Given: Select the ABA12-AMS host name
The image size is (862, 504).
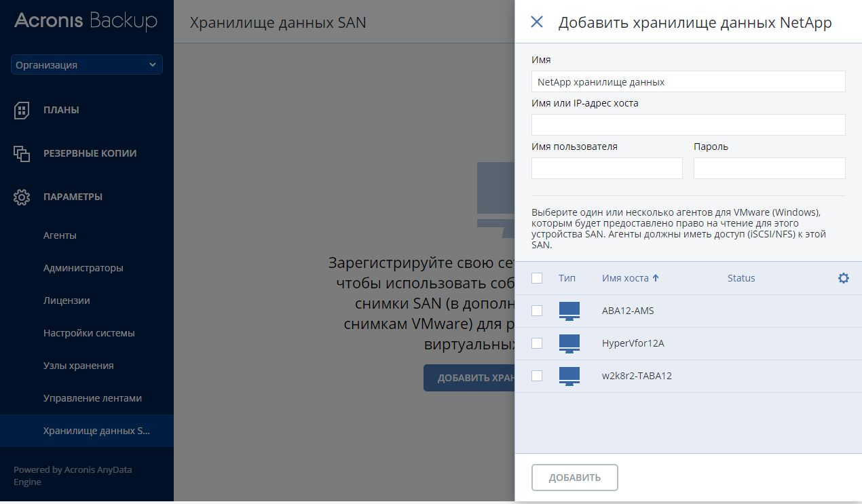Looking at the screenshot, I should coord(628,311).
